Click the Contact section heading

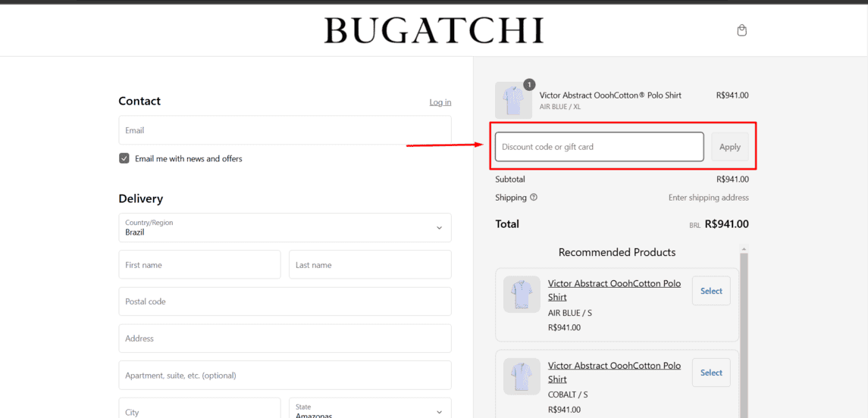click(139, 101)
